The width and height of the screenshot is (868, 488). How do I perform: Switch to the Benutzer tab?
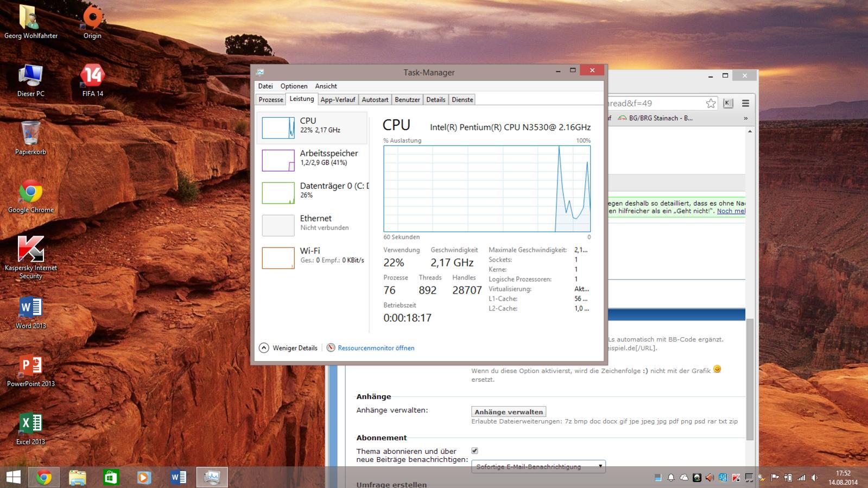(407, 99)
